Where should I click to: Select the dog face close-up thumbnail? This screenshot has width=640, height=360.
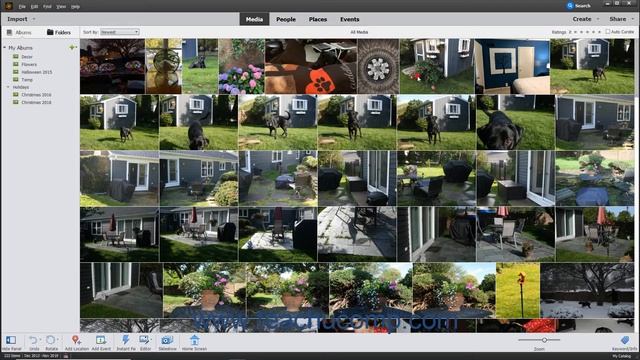(516, 122)
